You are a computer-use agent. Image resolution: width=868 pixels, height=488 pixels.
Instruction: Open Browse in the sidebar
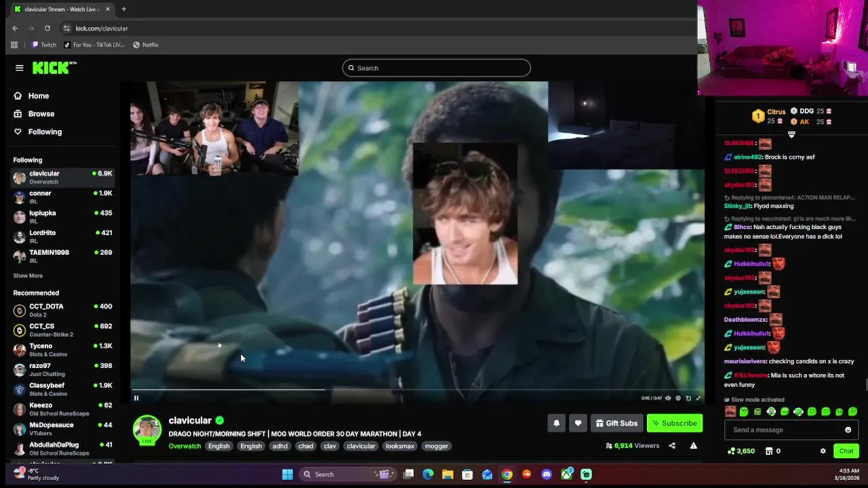pos(34,114)
